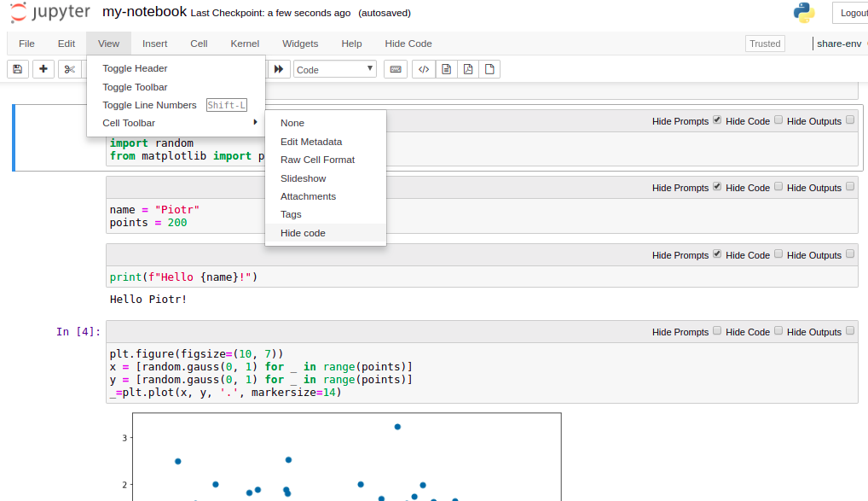Cut the selected cell using the scissors icon
868x501 pixels.
tap(70, 69)
